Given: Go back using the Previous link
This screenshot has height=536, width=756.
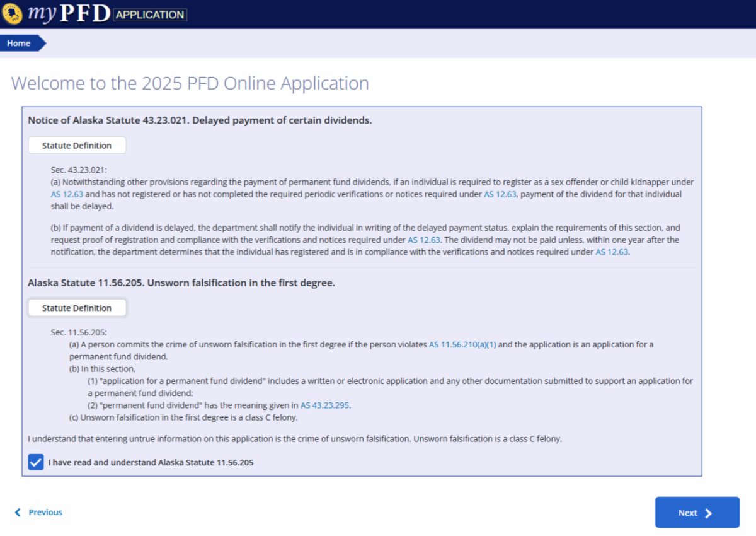Looking at the screenshot, I should pyautogui.click(x=45, y=513).
